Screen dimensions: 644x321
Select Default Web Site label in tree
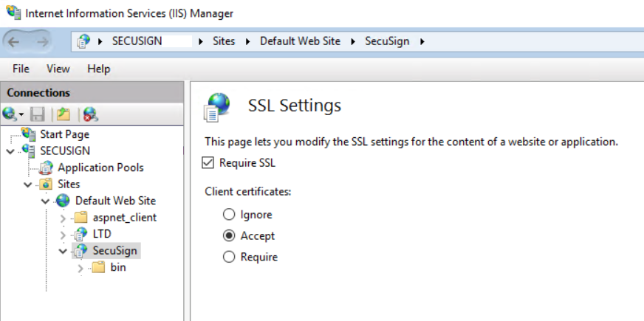click(115, 201)
